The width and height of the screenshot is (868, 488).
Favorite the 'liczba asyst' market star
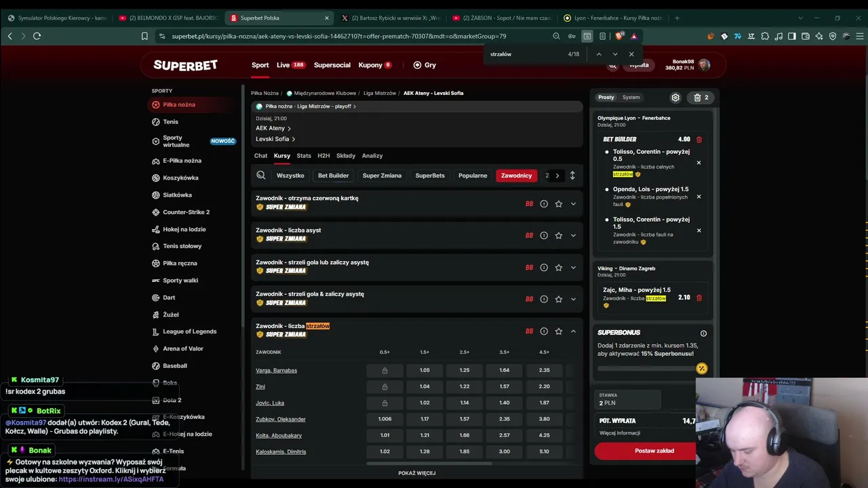(559, 236)
